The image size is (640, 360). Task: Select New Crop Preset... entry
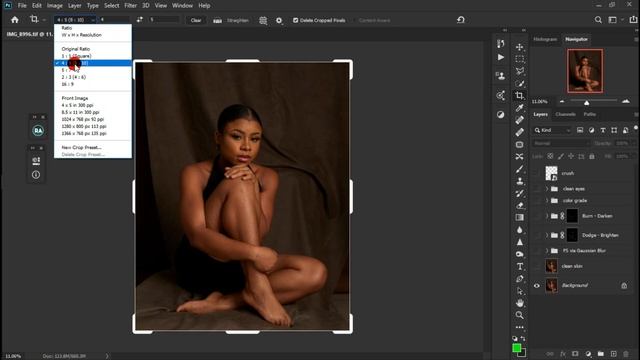tap(82, 147)
